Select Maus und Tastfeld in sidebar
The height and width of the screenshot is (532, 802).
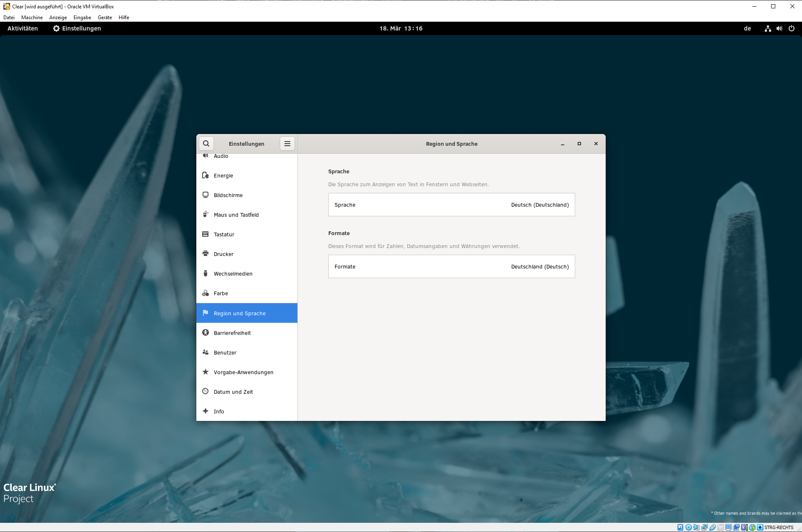point(236,215)
